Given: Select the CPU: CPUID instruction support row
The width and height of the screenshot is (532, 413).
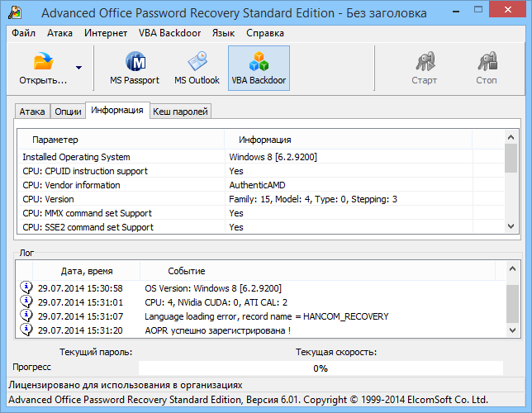Looking at the screenshot, I should (261, 171).
